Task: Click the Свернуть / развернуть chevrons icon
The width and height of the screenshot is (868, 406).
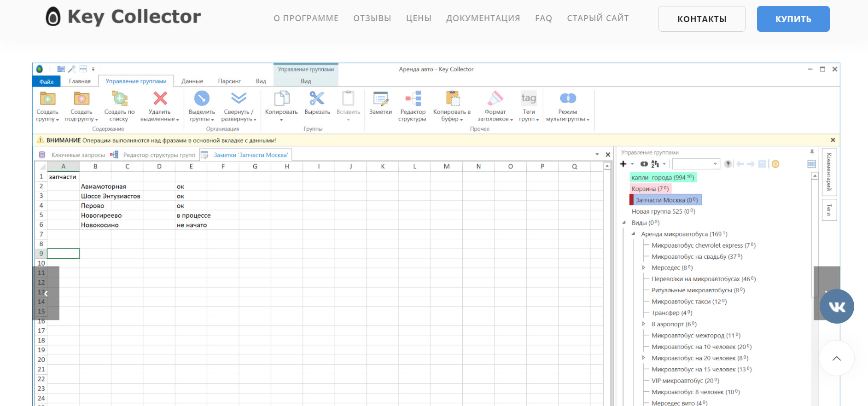Action: coord(239,98)
